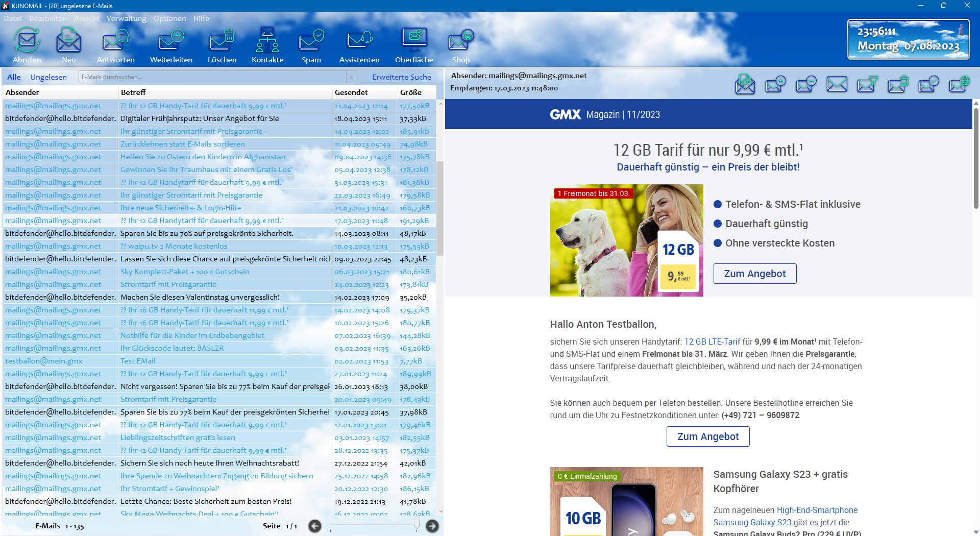Image resolution: width=980 pixels, height=536 pixels.
Task: Open the Datei menu
Action: coord(13,18)
